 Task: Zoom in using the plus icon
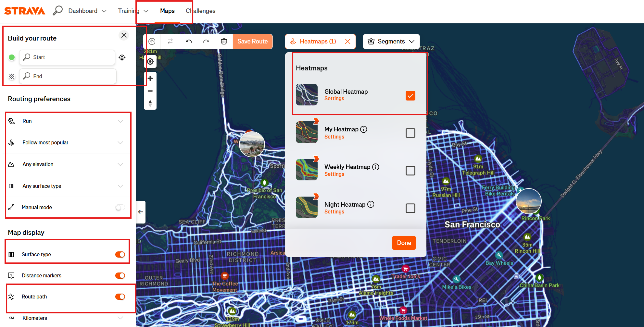coord(150,78)
